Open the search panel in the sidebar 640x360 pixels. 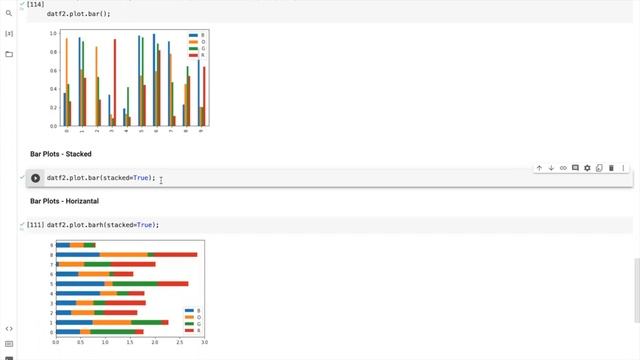tap(9, 13)
